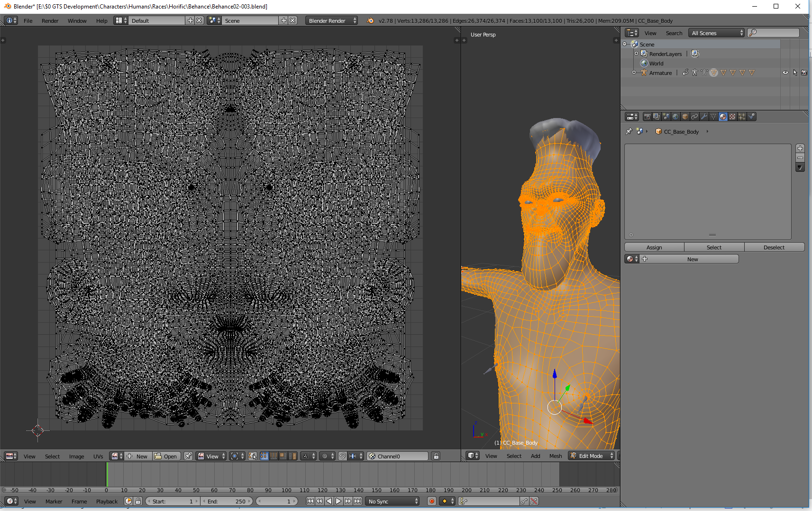Click the material Select button
Image resolution: width=812 pixels, height=511 pixels.
[714, 247]
